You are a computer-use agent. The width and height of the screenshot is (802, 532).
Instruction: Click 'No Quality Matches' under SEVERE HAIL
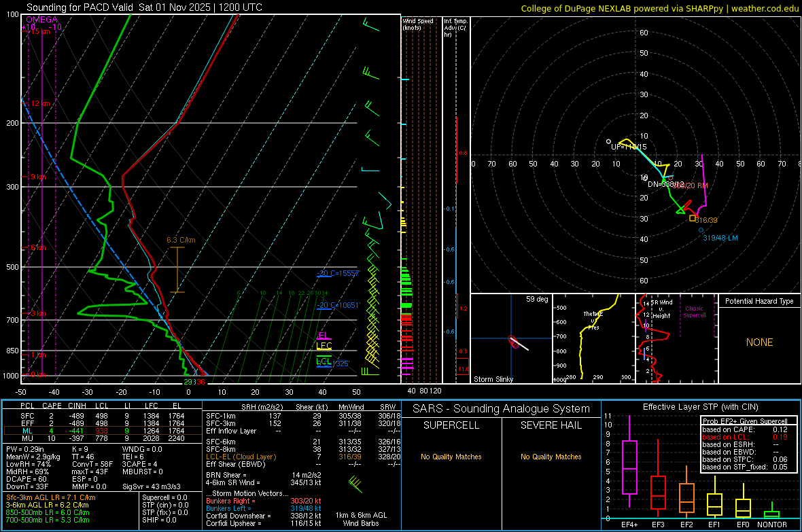click(551, 457)
